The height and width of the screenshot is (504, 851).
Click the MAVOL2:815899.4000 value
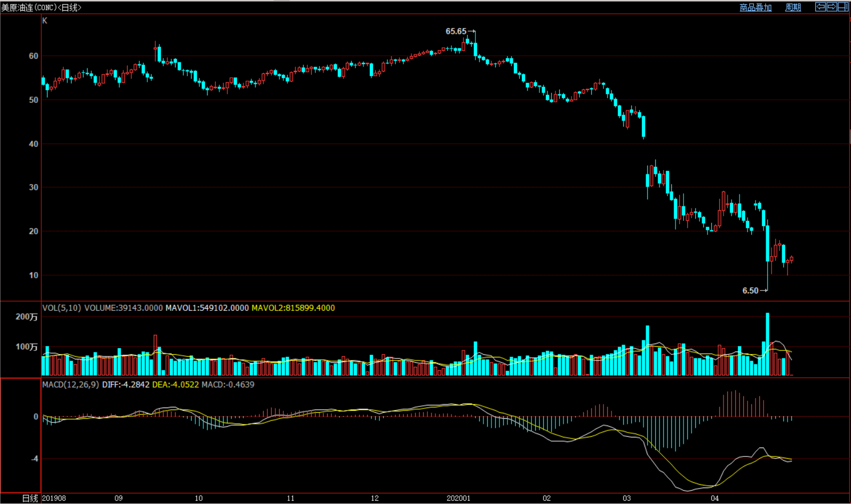pyautogui.click(x=293, y=308)
